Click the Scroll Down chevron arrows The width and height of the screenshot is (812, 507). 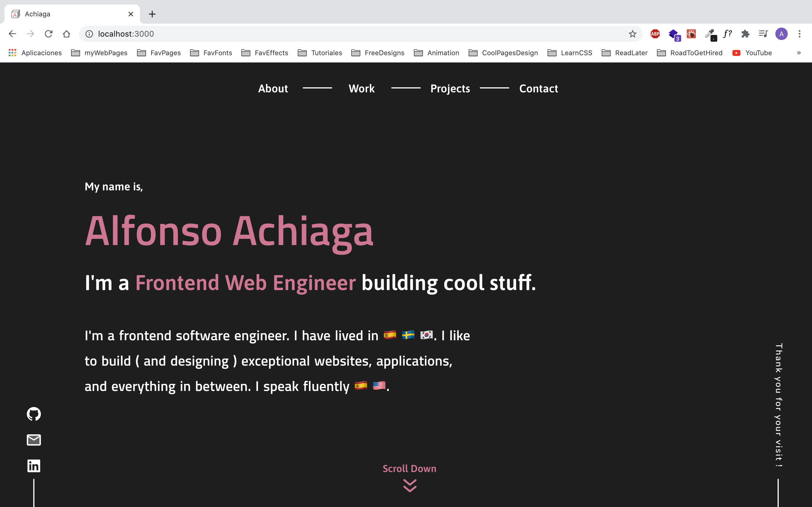pyautogui.click(x=409, y=486)
